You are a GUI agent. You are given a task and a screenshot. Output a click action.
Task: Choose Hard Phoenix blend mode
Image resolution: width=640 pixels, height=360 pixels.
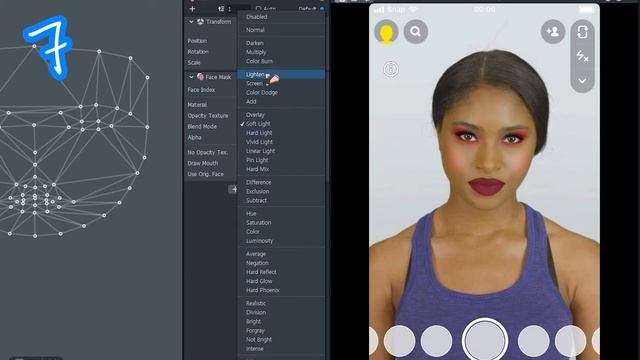tap(263, 290)
